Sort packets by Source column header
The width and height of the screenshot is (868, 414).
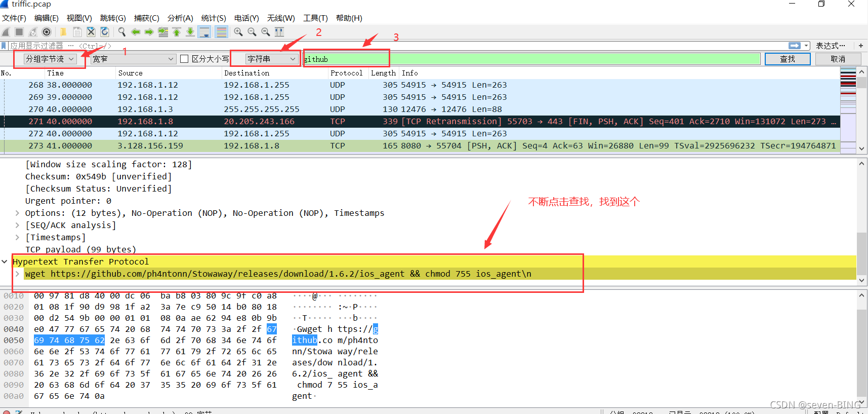pyautogui.click(x=169, y=73)
